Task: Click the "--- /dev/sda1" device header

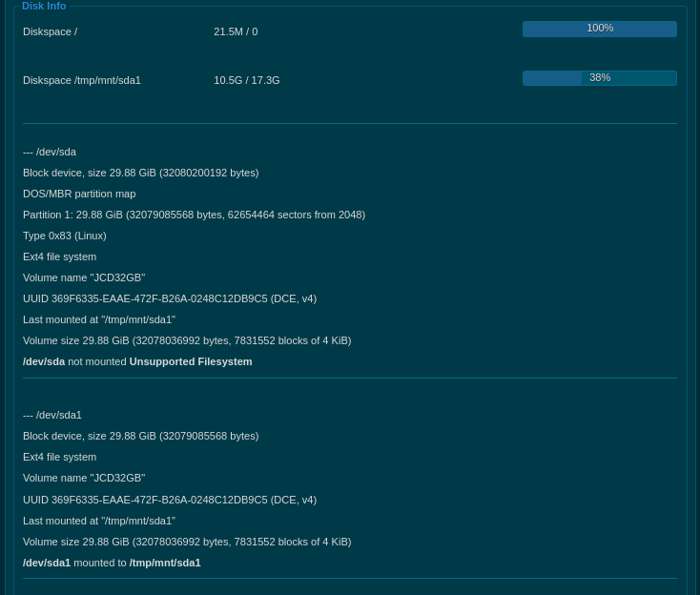Action: pos(52,415)
